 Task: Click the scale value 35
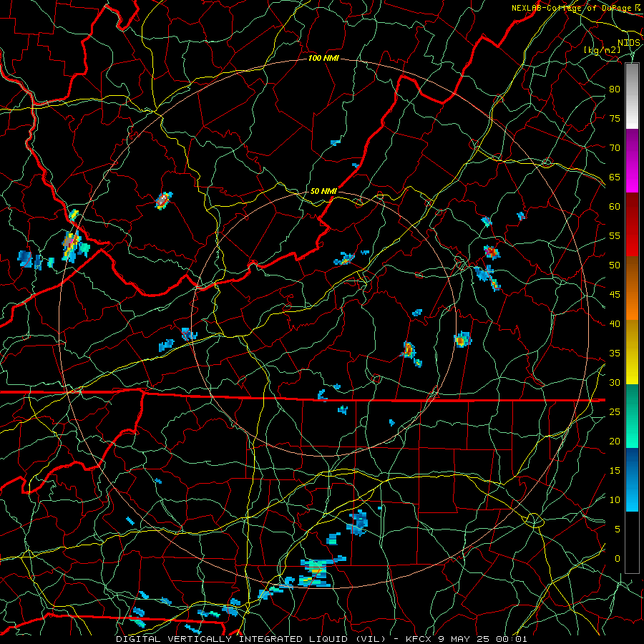pos(615,353)
